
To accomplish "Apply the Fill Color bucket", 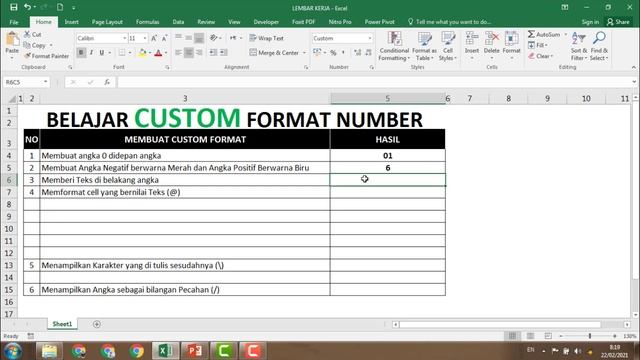I will pos(142,53).
